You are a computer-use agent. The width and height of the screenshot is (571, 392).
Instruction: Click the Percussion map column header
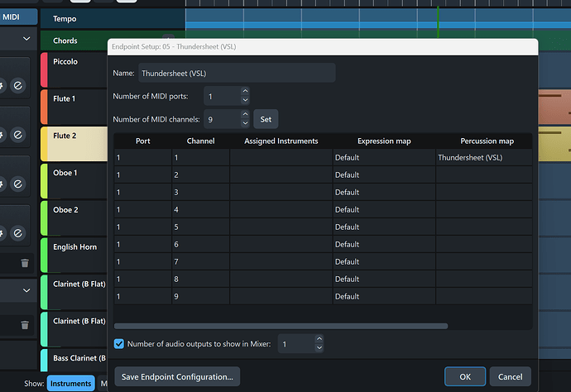pyautogui.click(x=487, y=141)
